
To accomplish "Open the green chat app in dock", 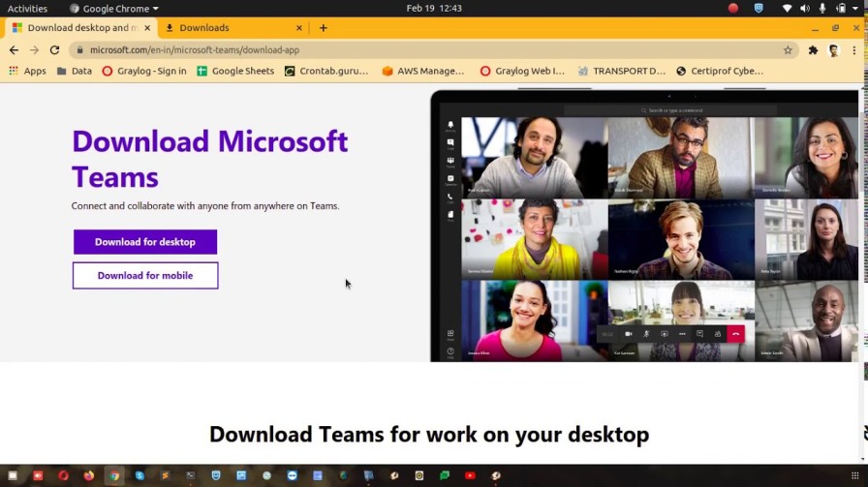I will pyautogui.click(x=445, y=475).
